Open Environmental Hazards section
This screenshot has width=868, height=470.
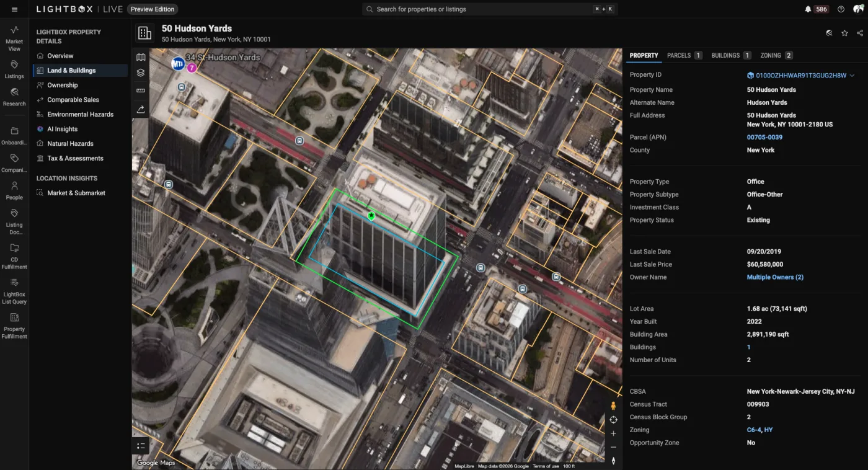pos(81,115)
